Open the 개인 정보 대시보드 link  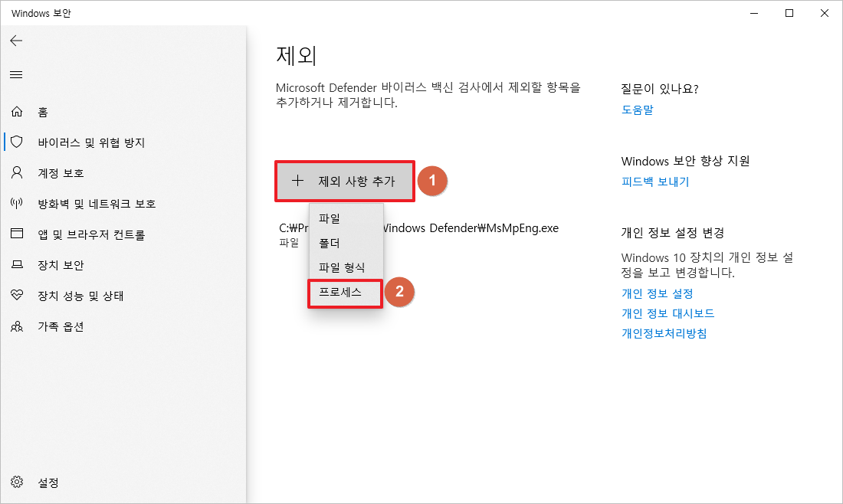[x=668, y=313]
